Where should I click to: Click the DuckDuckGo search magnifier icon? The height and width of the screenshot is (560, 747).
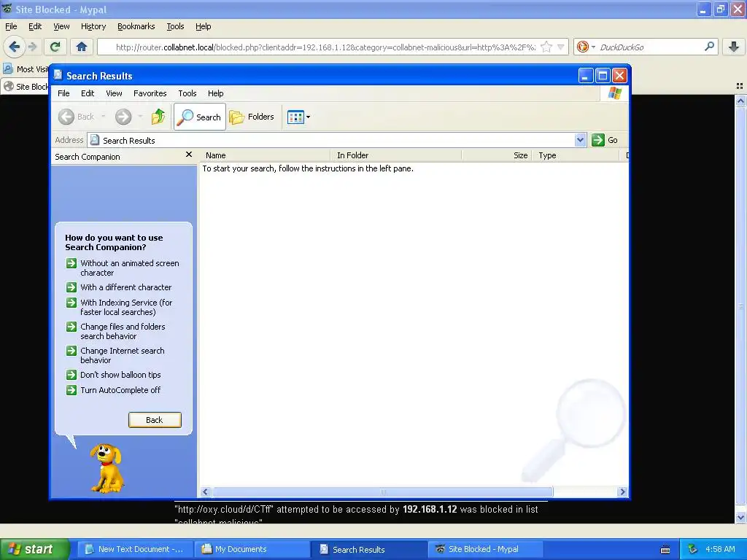point(709,47)
